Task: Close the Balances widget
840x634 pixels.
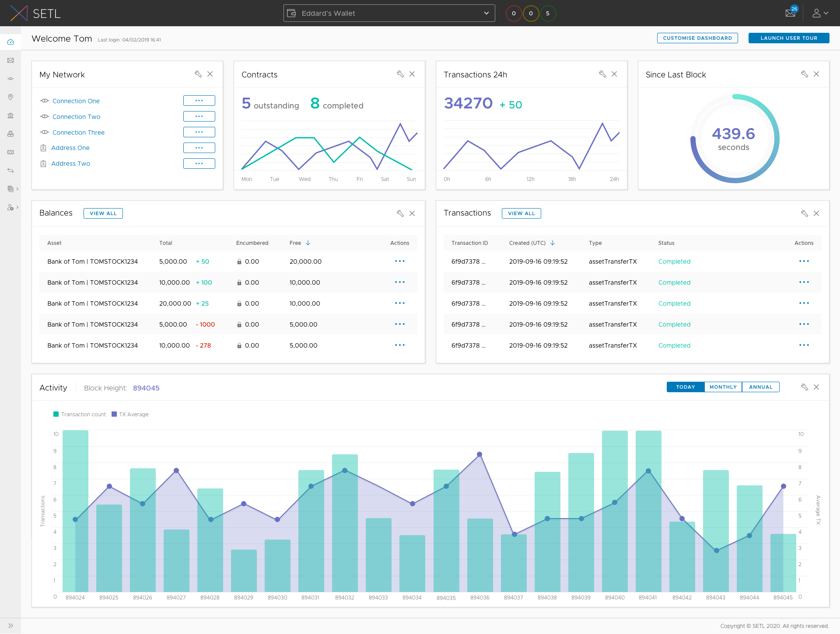Action: (412, 213)
